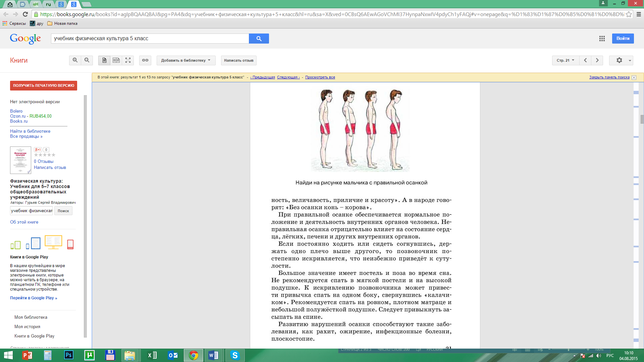
Task: Bookmark page with star icon
Action: point(629,14)
